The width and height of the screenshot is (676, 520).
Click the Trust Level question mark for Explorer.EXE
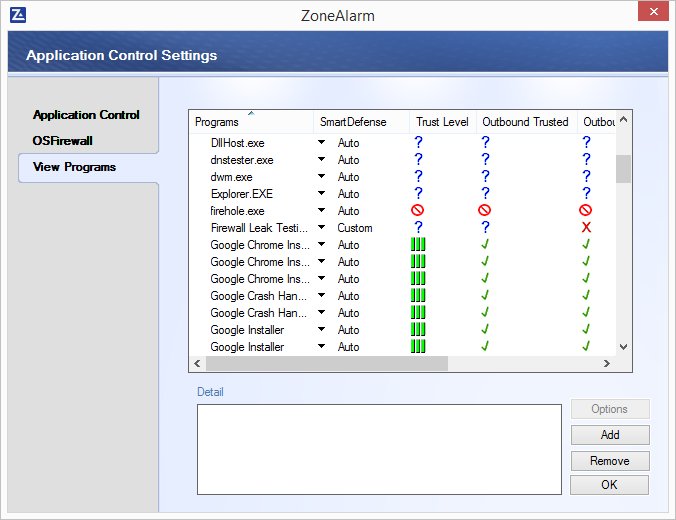418,193
